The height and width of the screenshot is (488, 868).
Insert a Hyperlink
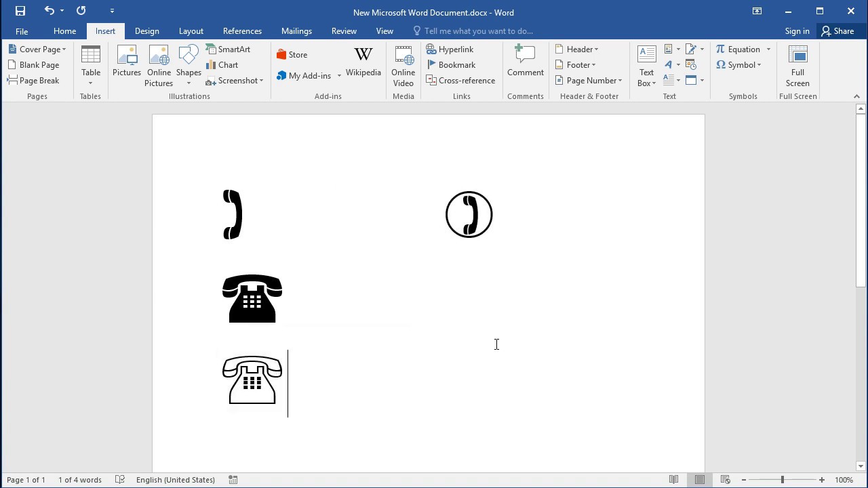click(x=450, y=49)
